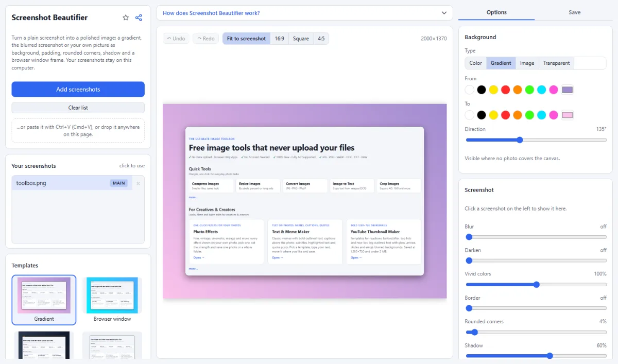
Task: Click the Darken slider handle
Action: (469, 261)
